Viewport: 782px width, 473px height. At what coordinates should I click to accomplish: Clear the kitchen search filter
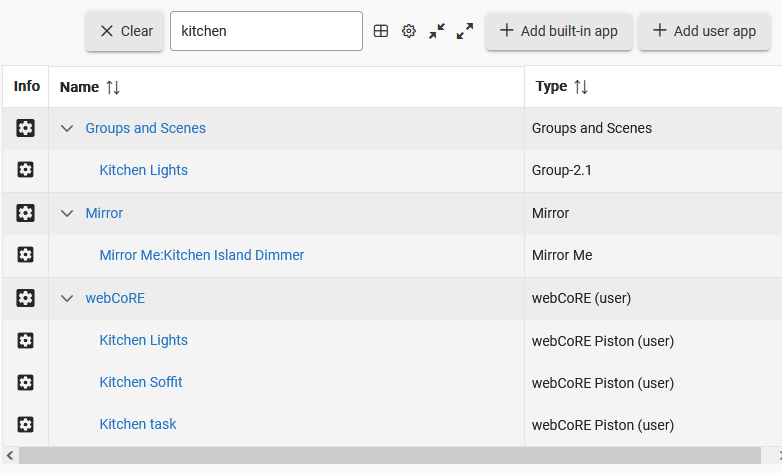point(125,31)
